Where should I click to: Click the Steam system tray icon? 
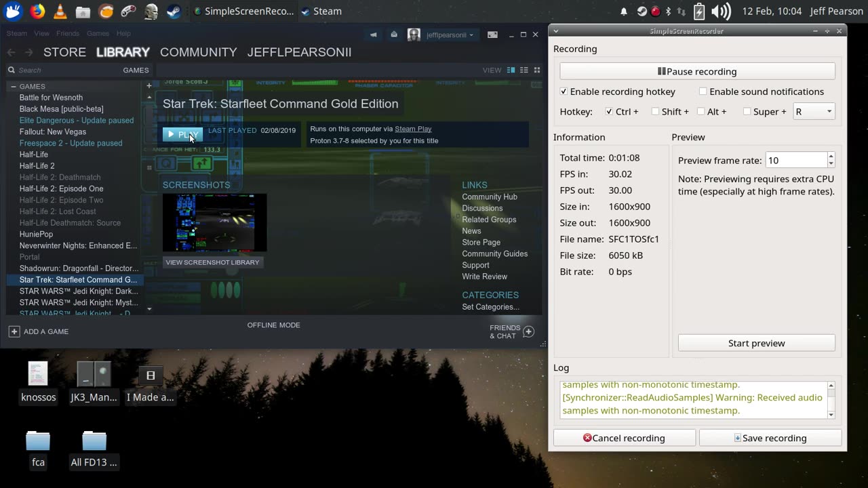point(642,12)
